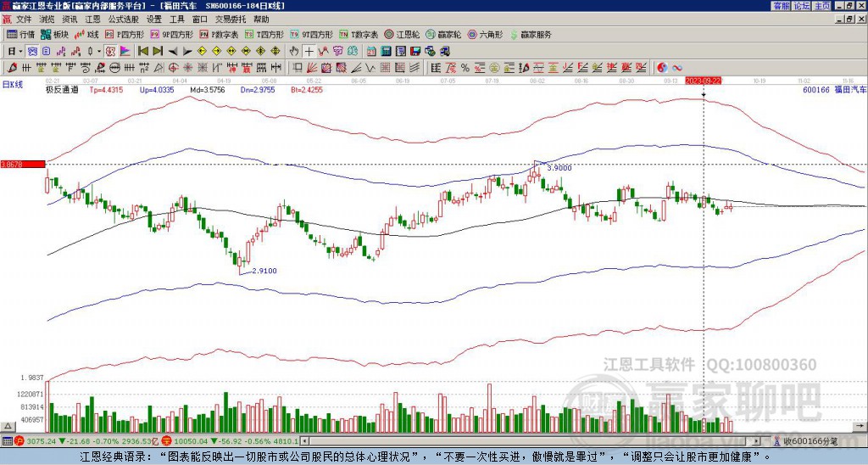868x465 pixels.
Task: Click the yellow diamond left-arrow icon
Action: click(x=202, y=52)
